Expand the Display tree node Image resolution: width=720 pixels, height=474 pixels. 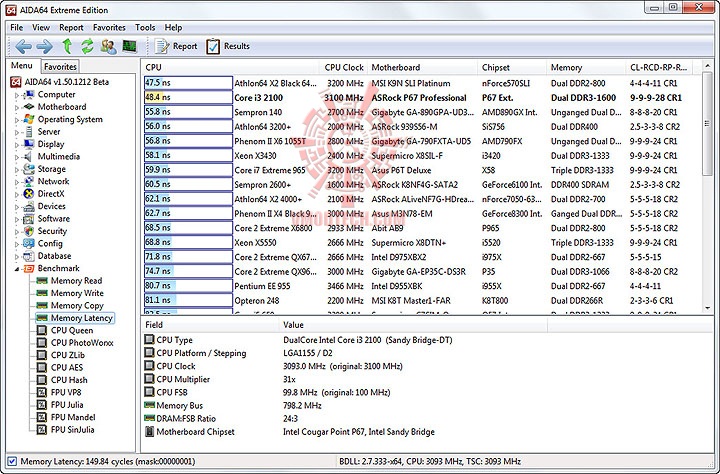pos(17,145)
